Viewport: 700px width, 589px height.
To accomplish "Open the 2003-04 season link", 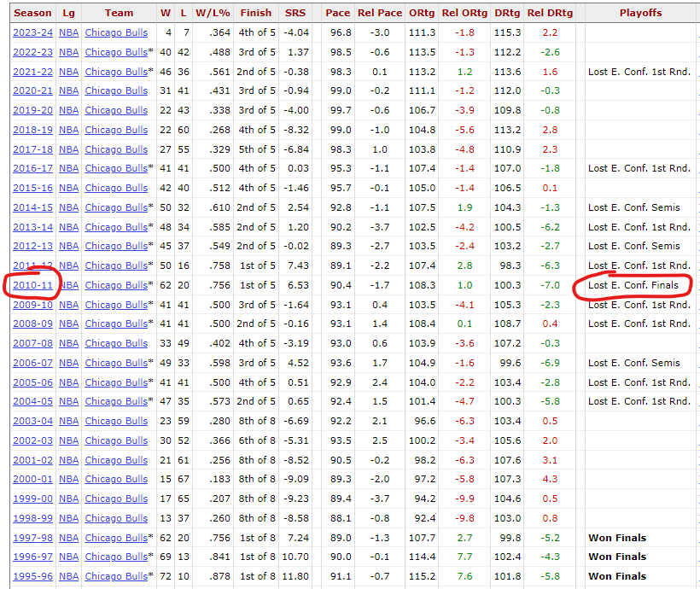I will click(x=32, y=421).
